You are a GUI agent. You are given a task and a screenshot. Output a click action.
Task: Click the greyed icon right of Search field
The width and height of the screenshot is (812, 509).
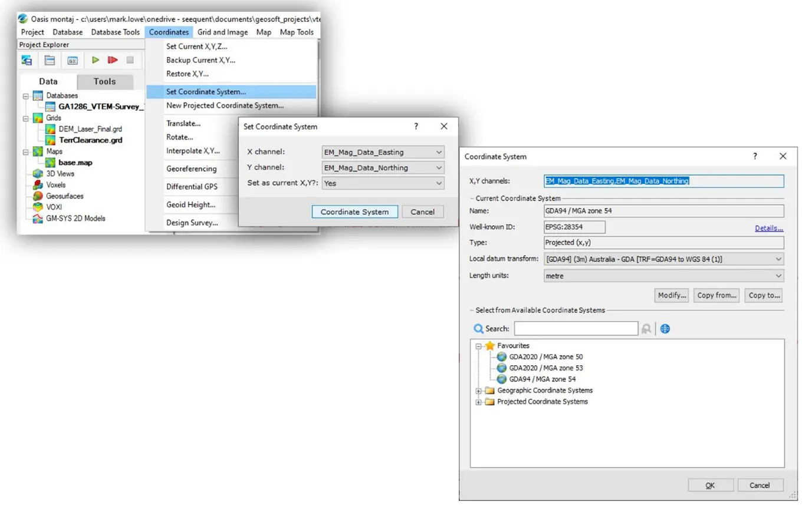click(x=647, y=329)
